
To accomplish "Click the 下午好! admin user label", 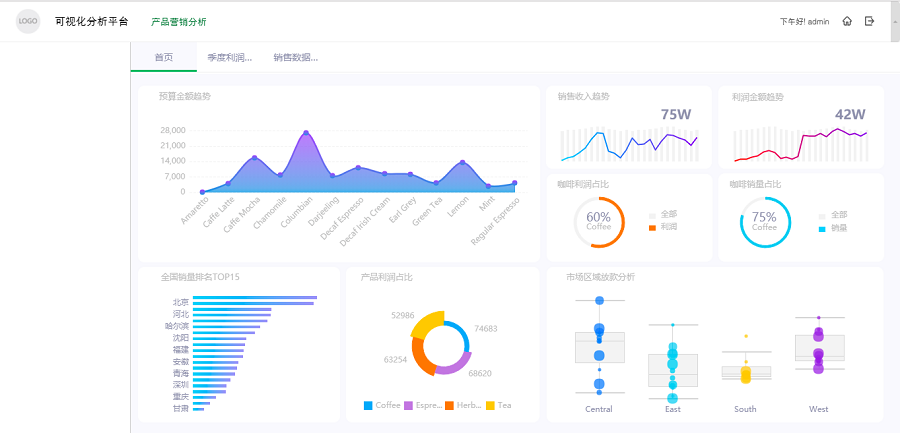I will pos(804,21).
